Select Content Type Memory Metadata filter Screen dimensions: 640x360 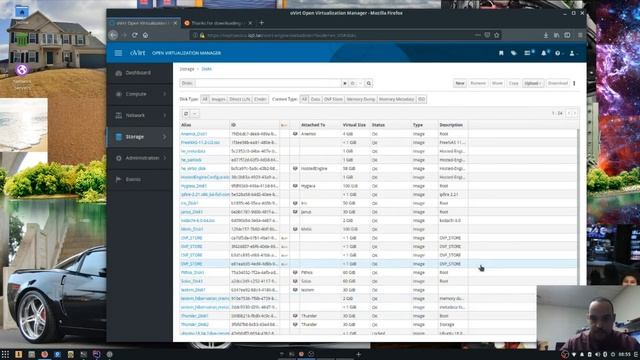click(x=396, y=99)
